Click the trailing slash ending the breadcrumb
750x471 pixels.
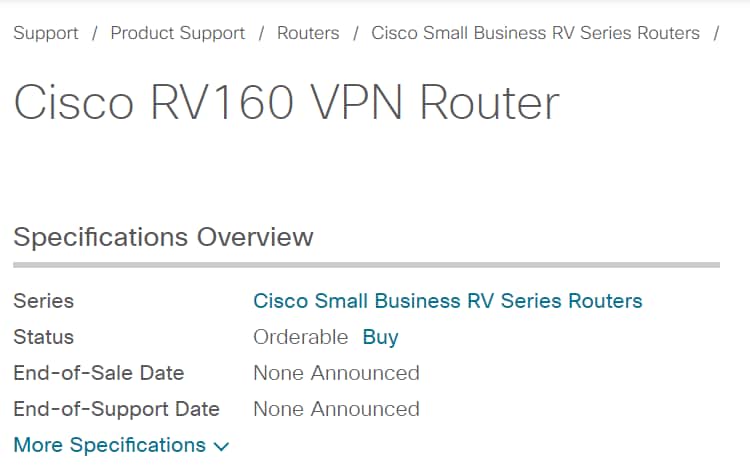[716, 33]
